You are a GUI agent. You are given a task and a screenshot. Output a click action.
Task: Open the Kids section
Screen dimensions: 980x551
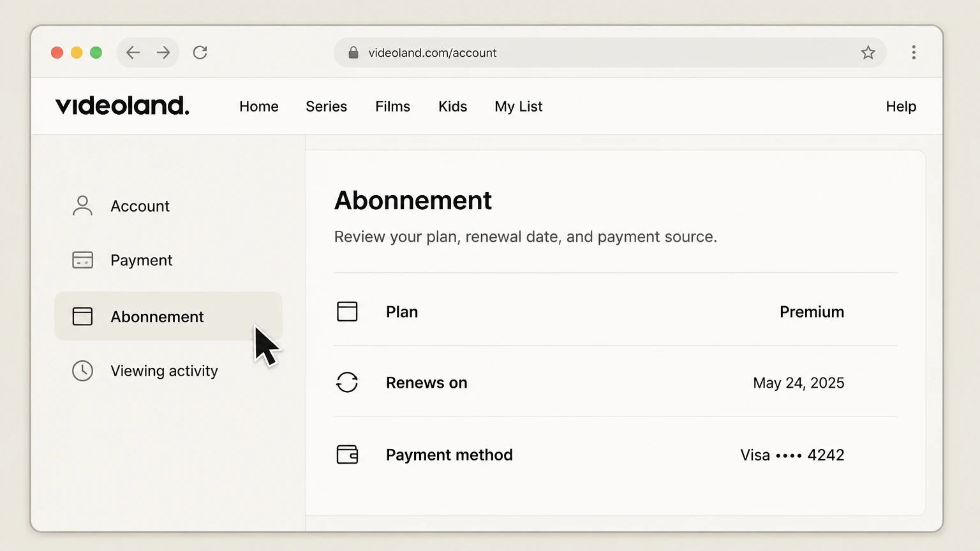click(x=452, y=107)
